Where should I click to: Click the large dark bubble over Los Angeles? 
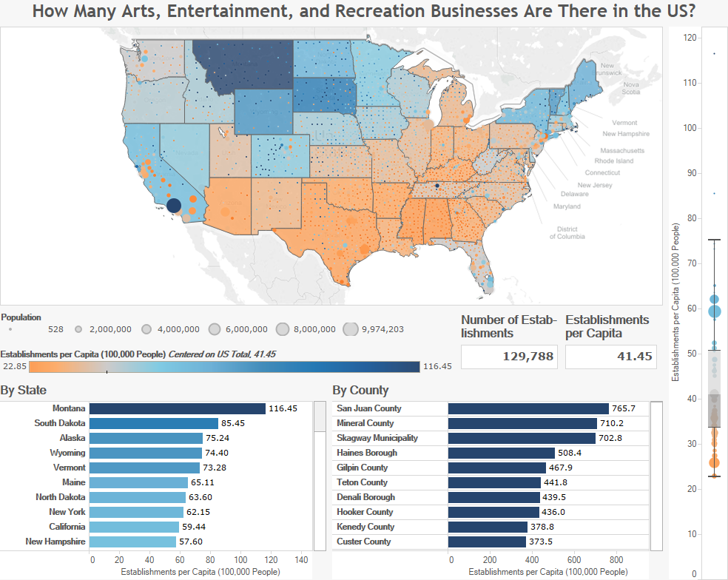tap(172, 203)
